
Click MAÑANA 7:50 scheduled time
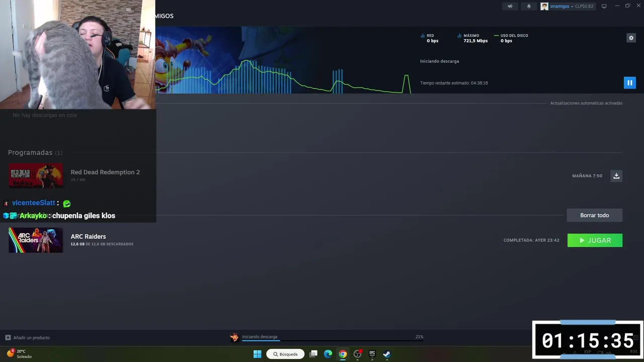tap(587, 176)
